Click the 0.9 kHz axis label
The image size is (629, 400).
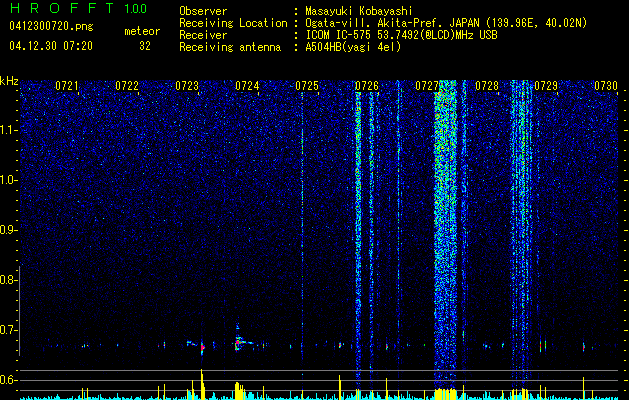tap(8, 230)
